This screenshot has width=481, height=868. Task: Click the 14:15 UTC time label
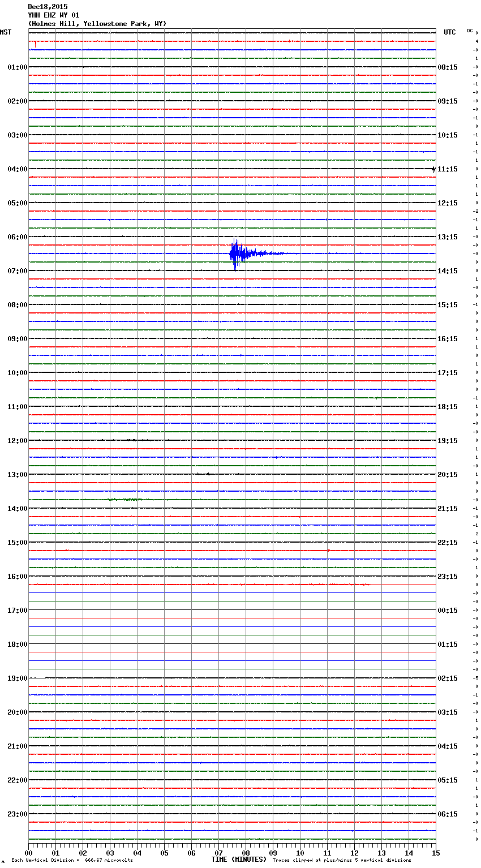[x=448, y=271]
